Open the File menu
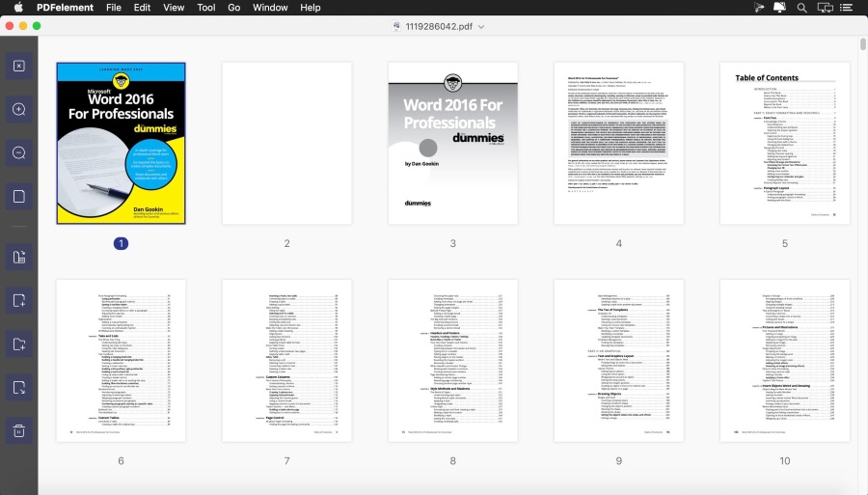 click(114, 7)
